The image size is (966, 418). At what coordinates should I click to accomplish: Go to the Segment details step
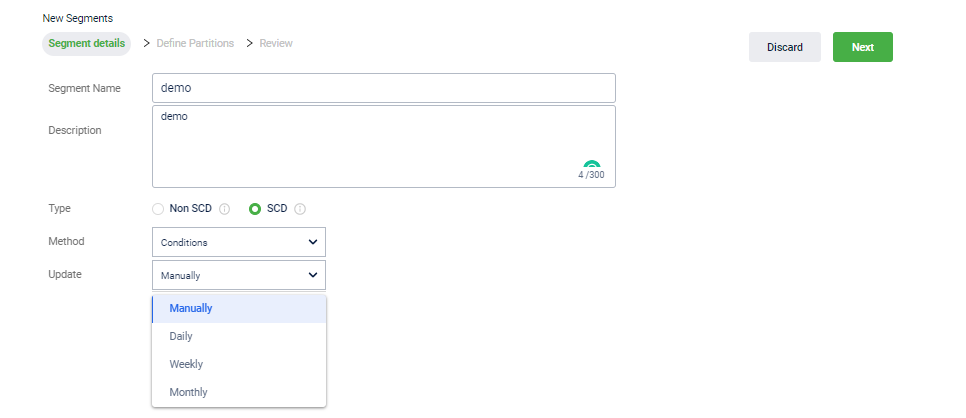point(87,44)
